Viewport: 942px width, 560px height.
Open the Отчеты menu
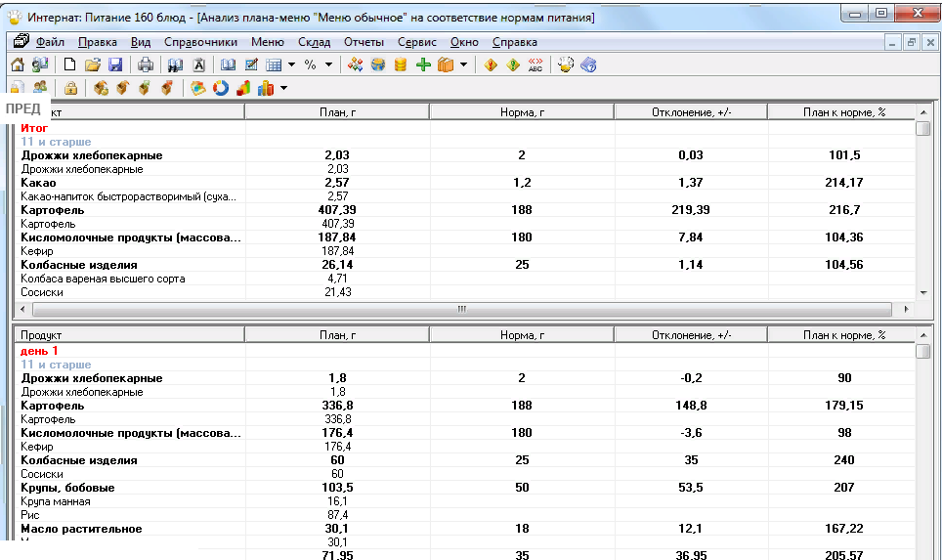pyautogui.click(x=364, y=42)
